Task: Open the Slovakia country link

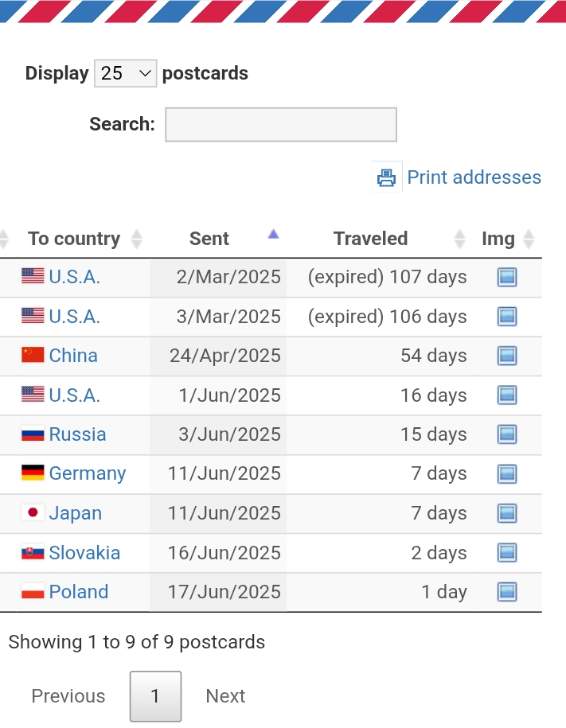Action: [84, 553]
